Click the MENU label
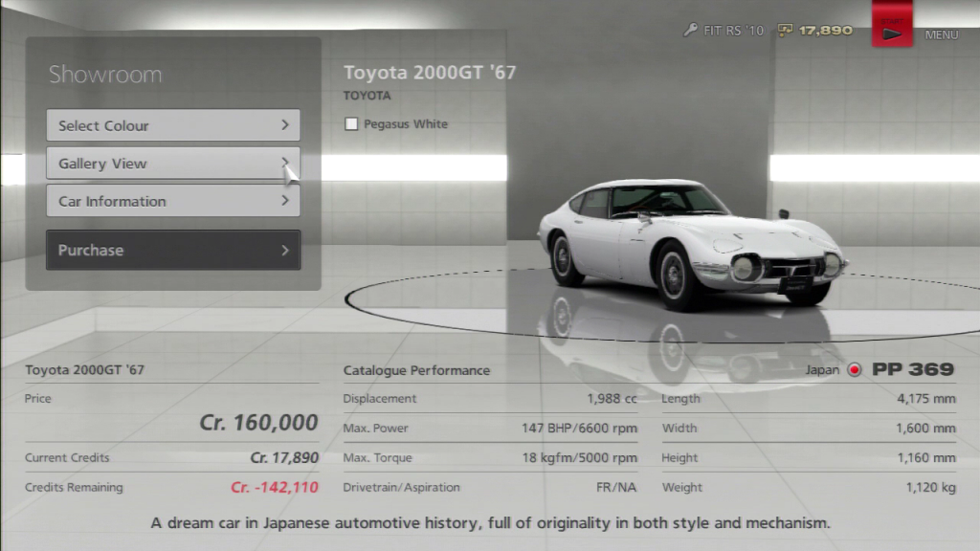The image size is (980, 551). [942, 35]
